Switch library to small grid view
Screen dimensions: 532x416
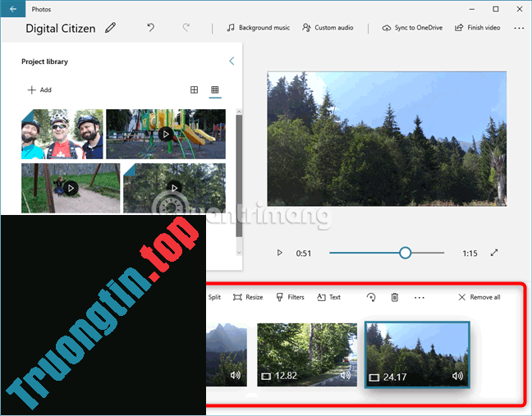pyautogui.click(x=215, y=89)
